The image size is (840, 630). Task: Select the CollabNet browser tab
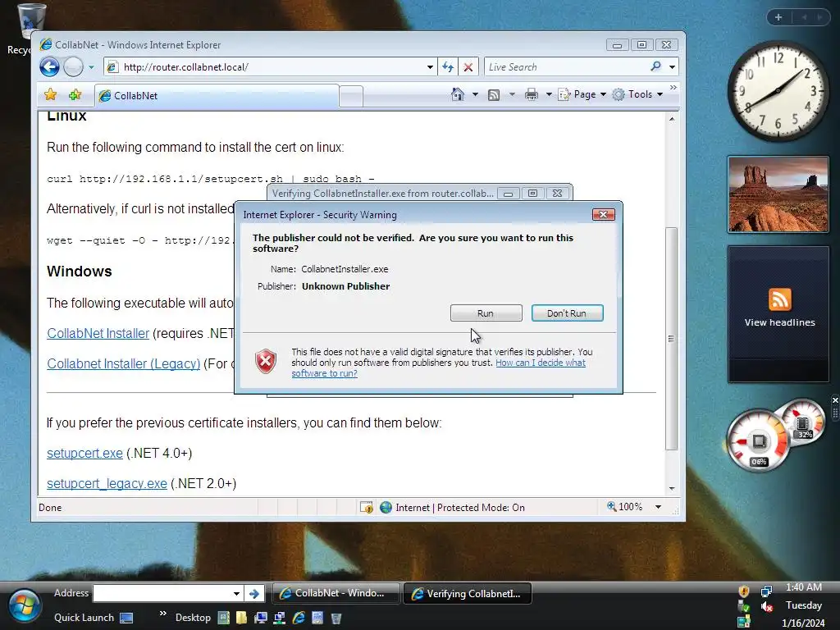pos(217,95)
